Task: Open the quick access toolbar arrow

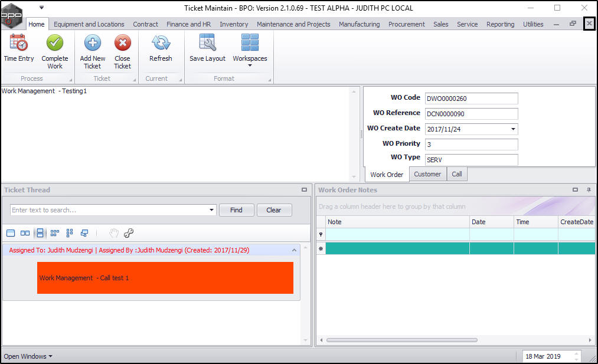Action: point(41,7)
